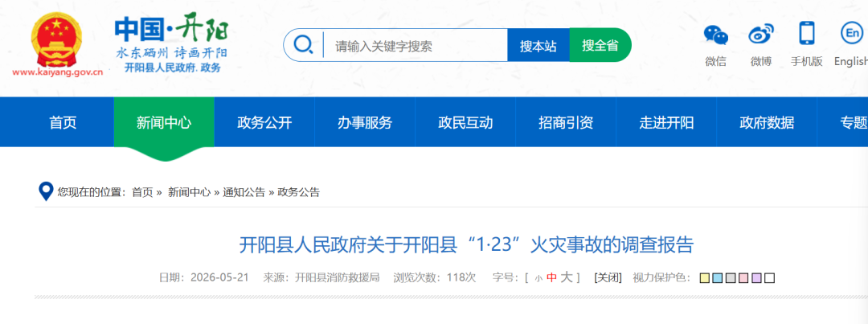Set font size to small (小)

tap(538, 279)
